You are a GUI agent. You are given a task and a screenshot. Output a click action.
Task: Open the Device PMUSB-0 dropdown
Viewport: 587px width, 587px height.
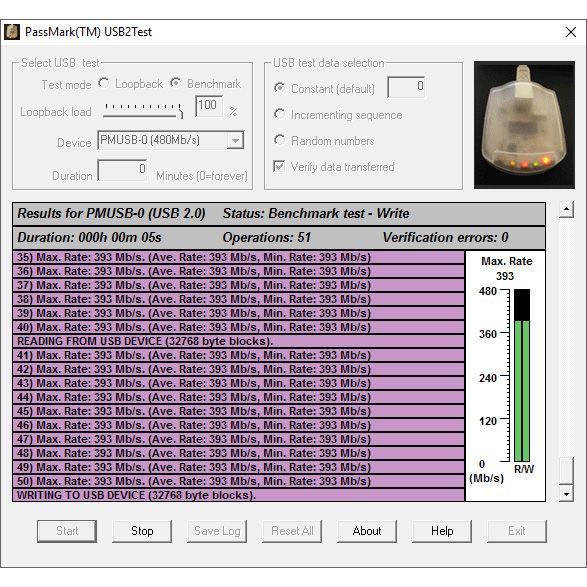[x=171, y=140]
